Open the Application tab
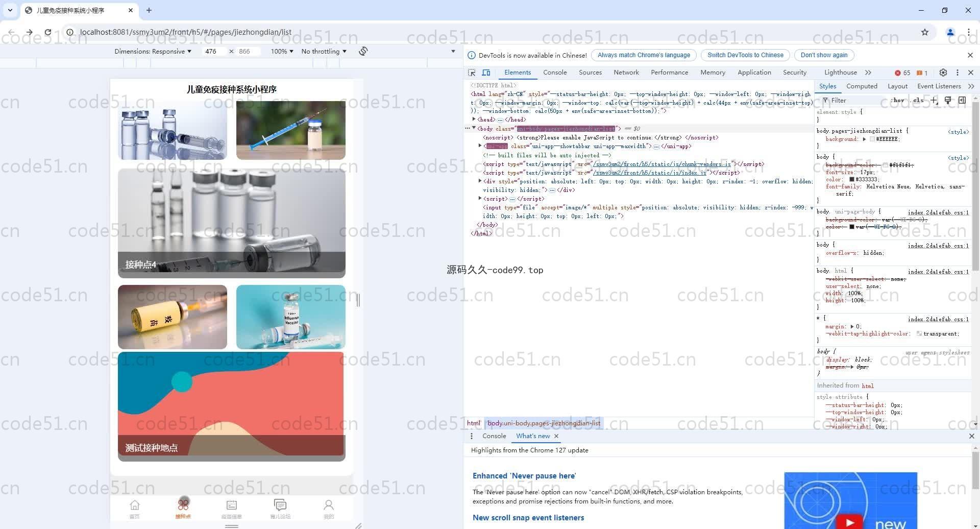 coord(754,73)
